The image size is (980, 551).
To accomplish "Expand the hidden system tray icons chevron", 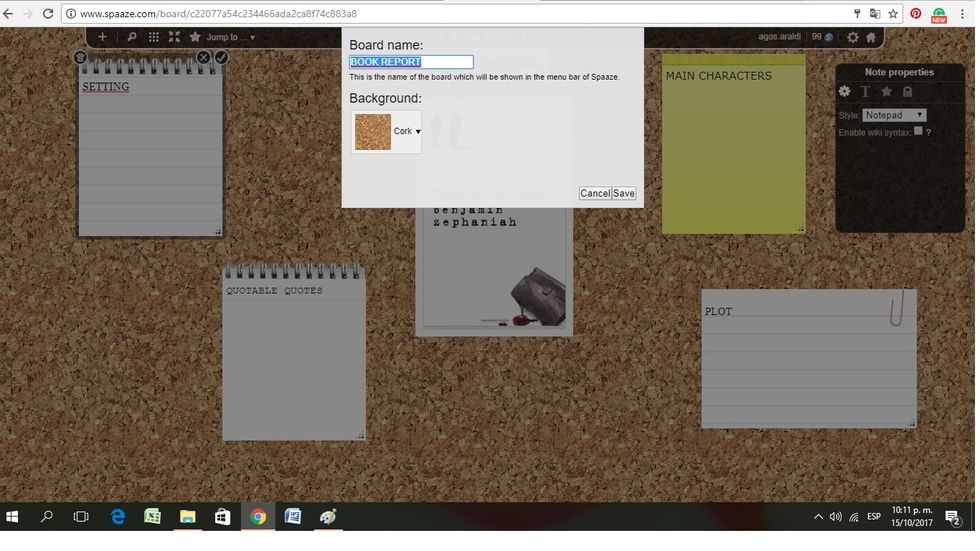I will (x=818, y=517).
